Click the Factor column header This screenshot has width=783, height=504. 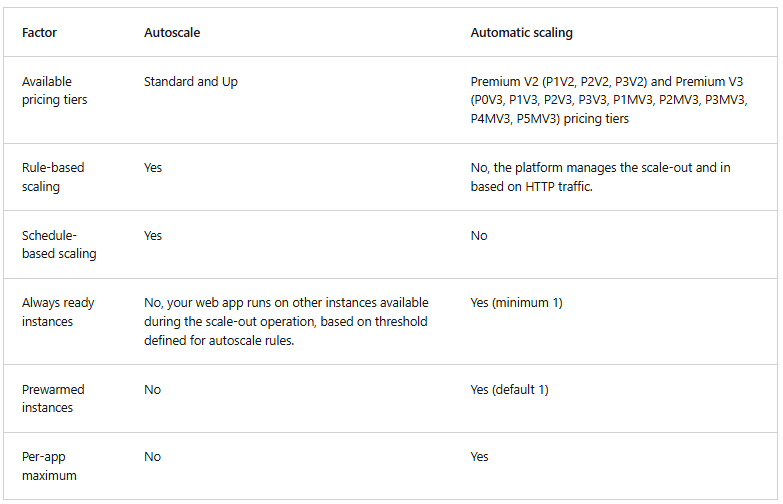[x=39, y=33]
